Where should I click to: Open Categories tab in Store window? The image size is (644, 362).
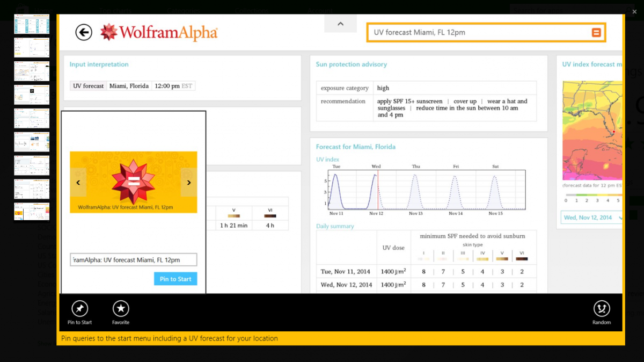[x=183, y=10]
